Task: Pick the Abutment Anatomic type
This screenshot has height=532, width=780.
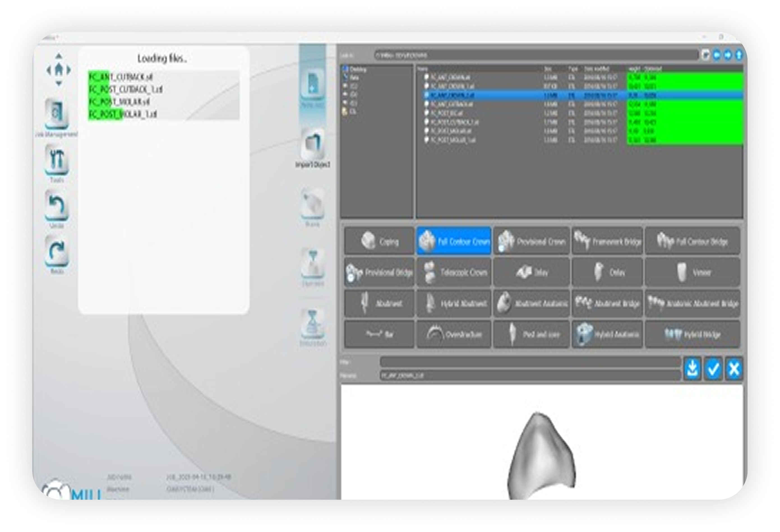Action: click(x=531, y=303)
